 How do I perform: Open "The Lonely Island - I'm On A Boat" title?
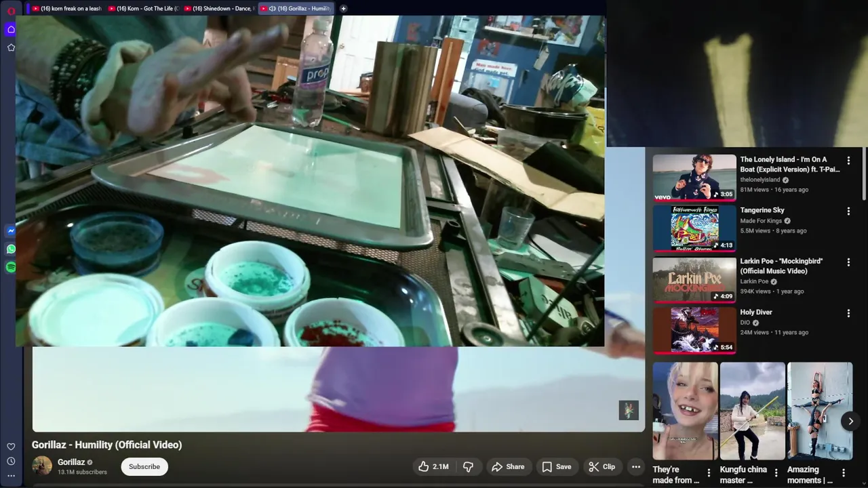[x=790, y=164]
